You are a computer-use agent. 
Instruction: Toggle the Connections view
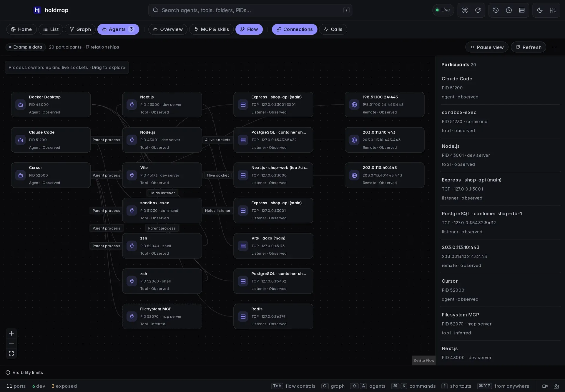click(295, 29)
